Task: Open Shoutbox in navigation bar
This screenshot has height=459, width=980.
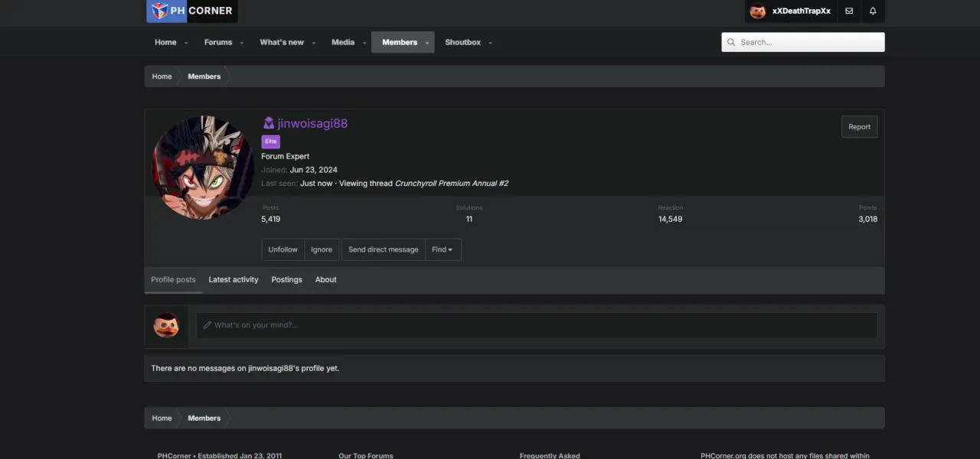Action: pyautogui.click(x=463, y=42)
